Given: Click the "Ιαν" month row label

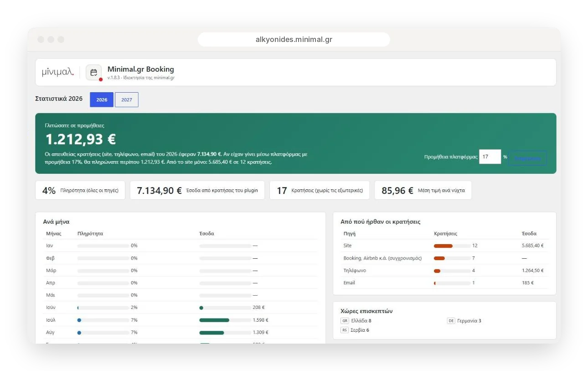Looking at the screenshot, I should pos(50,246).
